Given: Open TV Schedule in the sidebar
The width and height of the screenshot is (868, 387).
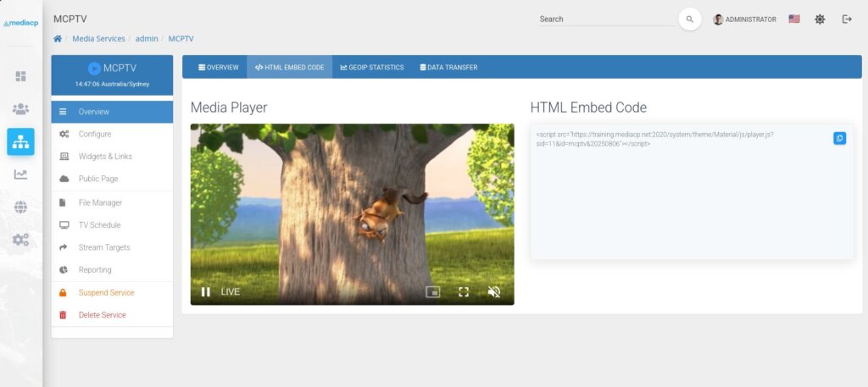Looking at the screenshot, I should 112,225.
